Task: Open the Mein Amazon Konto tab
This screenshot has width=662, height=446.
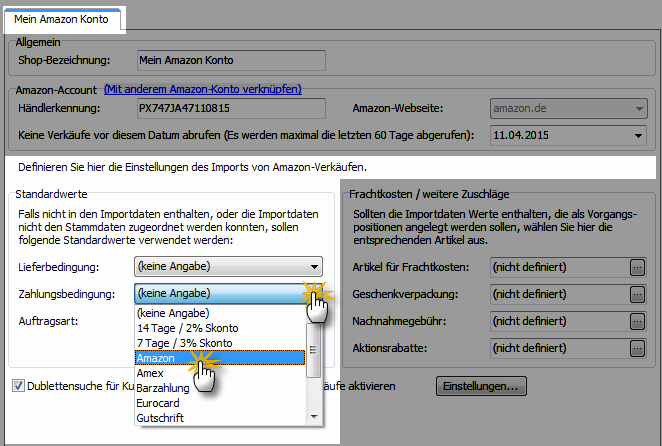Action: coord(62,19)
